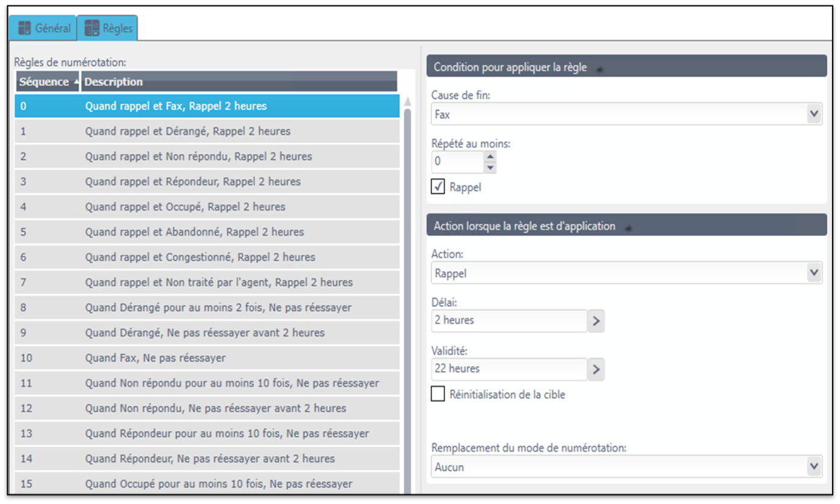Select rule Quand rappel et Répondeur

coord(207,181)
